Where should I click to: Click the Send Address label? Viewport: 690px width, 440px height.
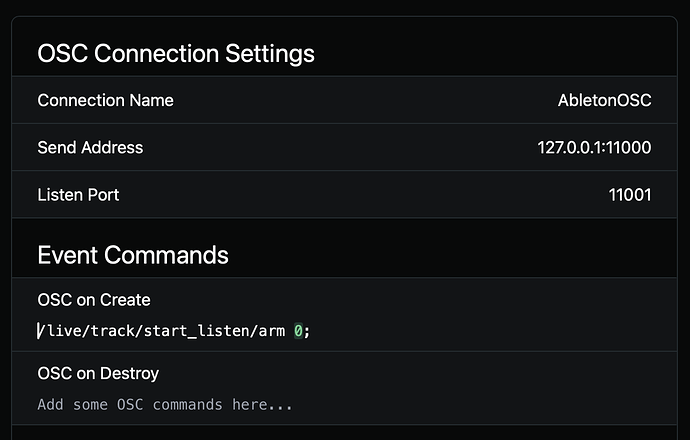coord(90,147)
